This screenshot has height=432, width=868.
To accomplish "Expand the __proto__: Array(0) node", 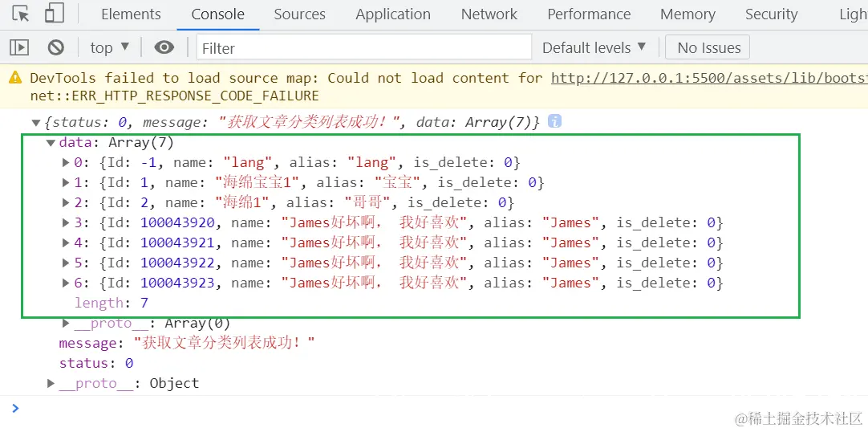I will 66,323.
